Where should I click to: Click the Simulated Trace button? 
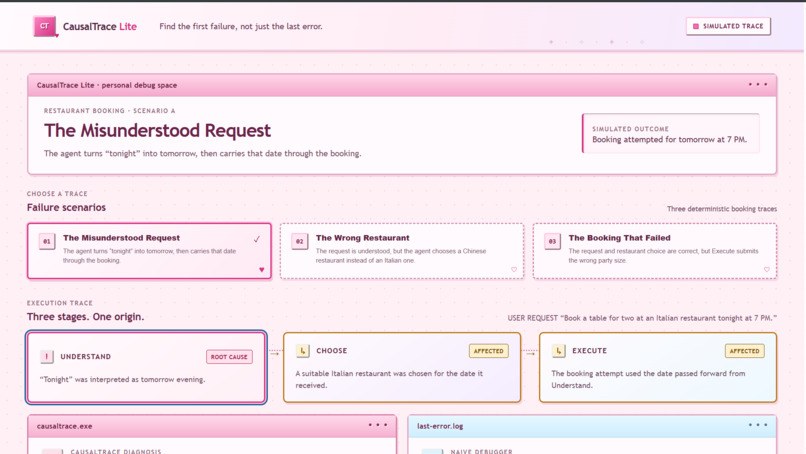728,26
